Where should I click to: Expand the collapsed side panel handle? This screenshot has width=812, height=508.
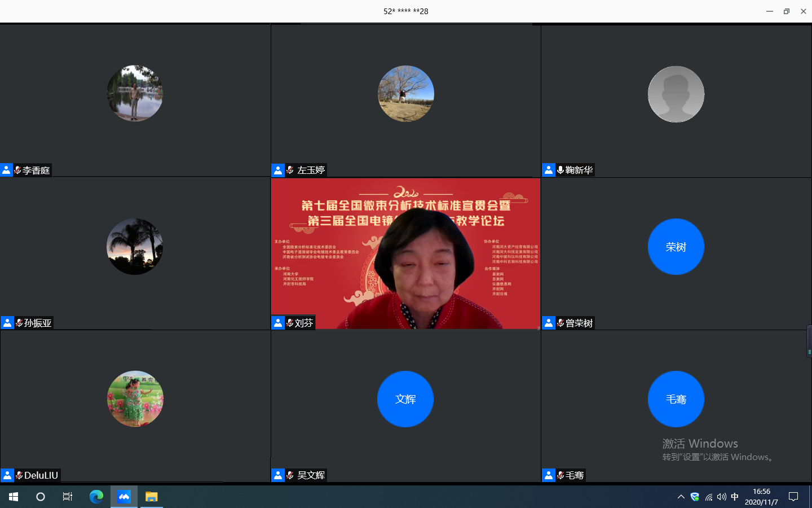coord(809,341)
